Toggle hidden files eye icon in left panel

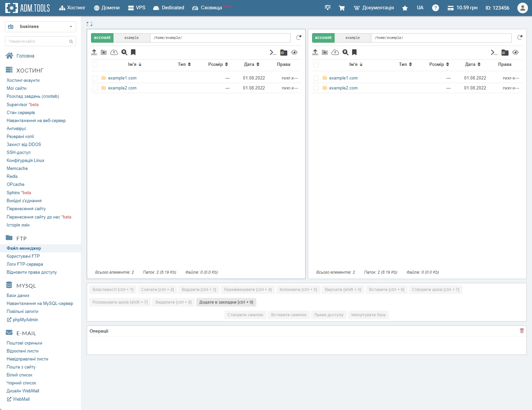[x=294, y=53]
